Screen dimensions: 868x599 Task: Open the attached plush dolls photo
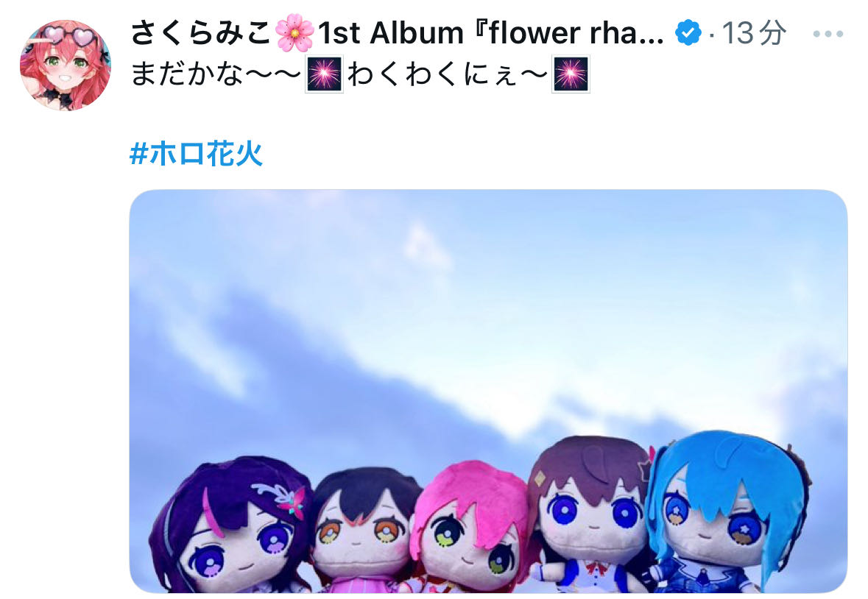coord(488,391)
